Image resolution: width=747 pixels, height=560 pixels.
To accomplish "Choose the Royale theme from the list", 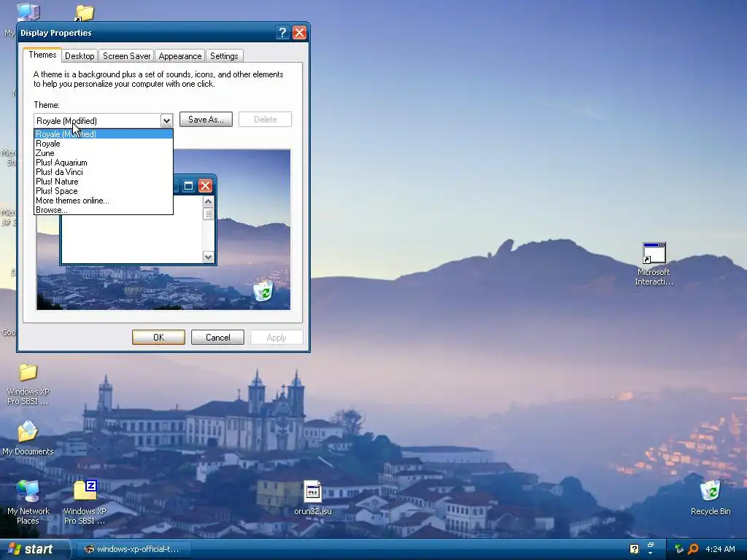I will tap(104, 144).
